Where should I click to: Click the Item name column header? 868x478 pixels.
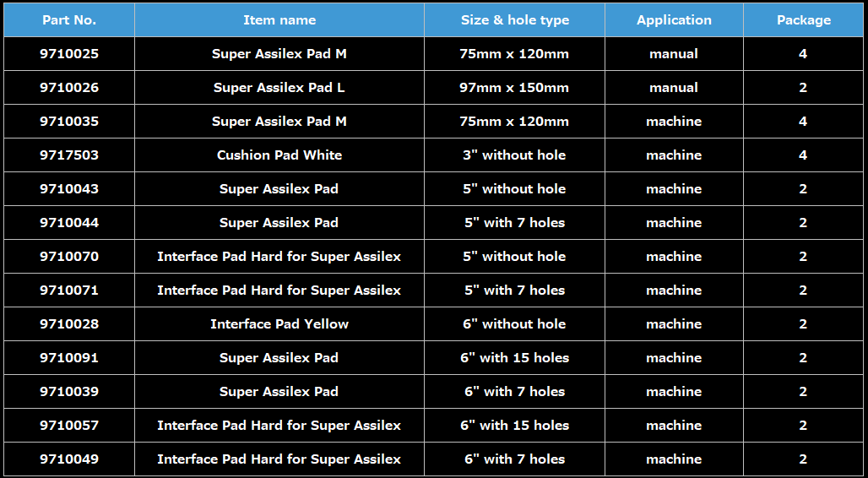tap(279, 20)
